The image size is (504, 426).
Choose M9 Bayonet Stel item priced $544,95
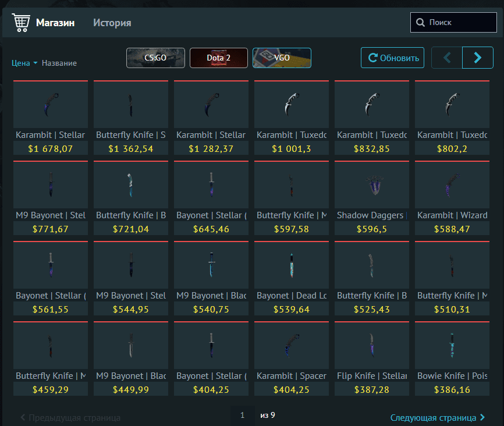[131, 278]
